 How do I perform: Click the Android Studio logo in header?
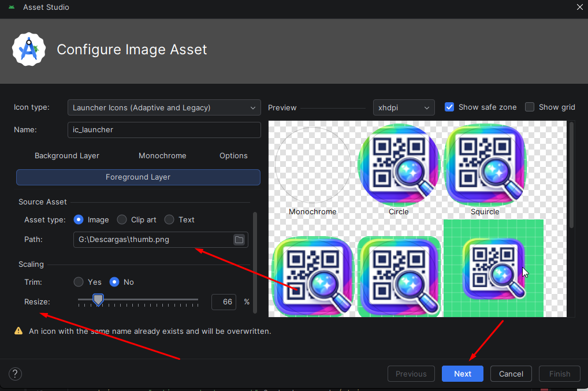[x=29, y=49]
